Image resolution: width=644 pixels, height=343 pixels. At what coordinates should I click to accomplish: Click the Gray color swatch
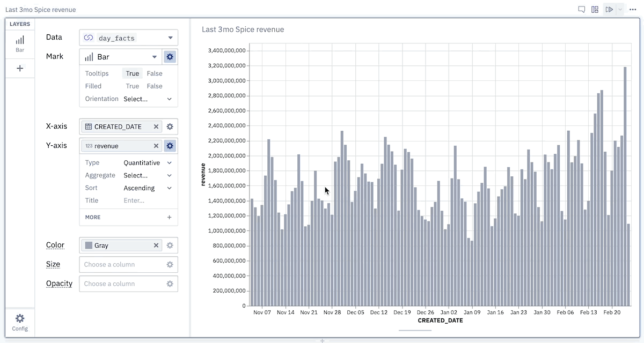[89, 245]
